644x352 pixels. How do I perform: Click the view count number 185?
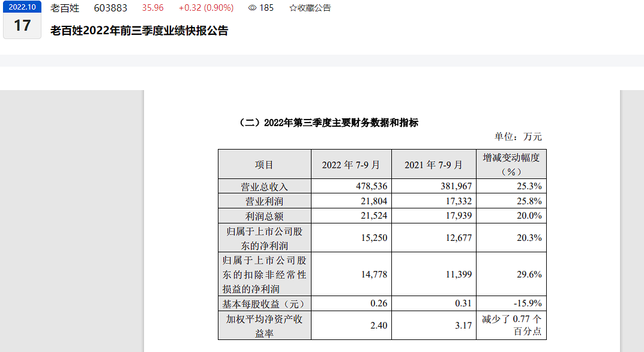(x=266, y=8)
